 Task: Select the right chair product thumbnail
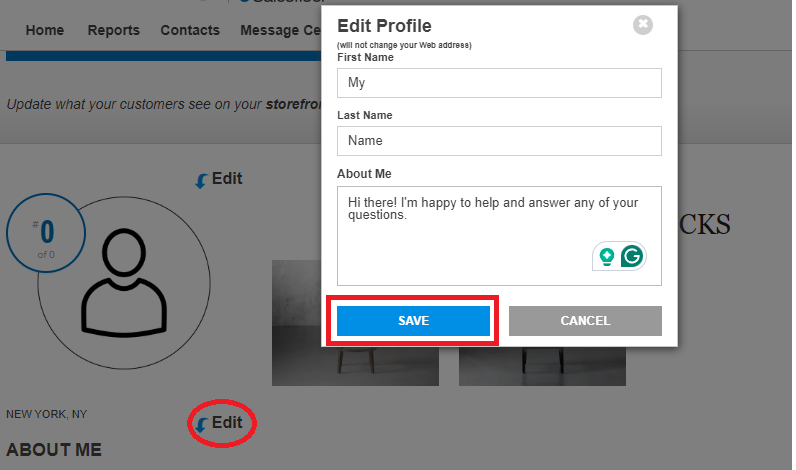tap(542, 366)
